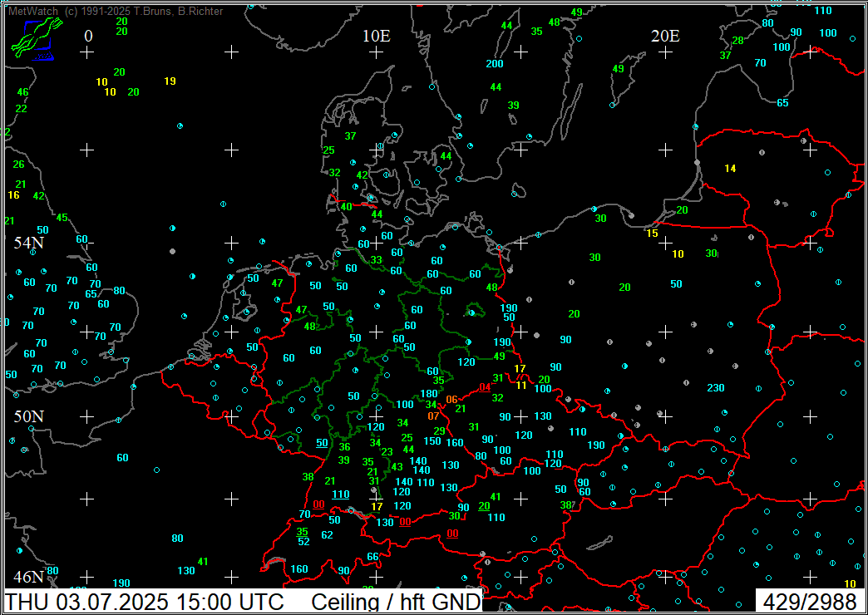Select the green ceiling value 22
Screen dimensions: 868x615
pyautogui.click(x=21, y=109)
